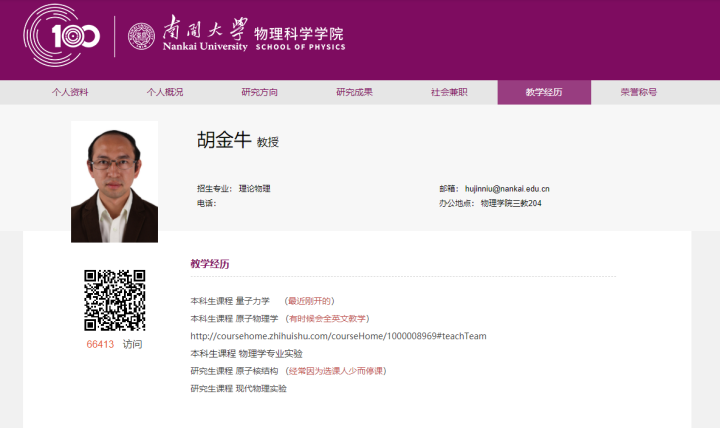Image resolution: width=720 pixels, height=428 pixels.
Task: Click the professor name 胡金牛
Action: click(223, 141)
